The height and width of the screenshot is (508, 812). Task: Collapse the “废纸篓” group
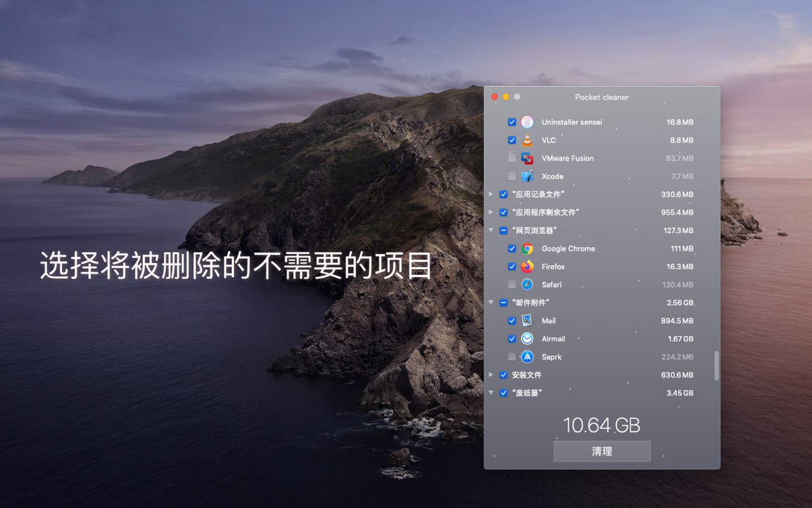[x=491, y=393]
